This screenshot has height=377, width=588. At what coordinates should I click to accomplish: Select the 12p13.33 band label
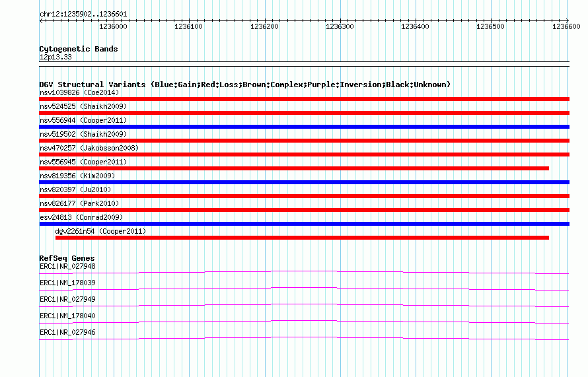pyautogui.click(x=55, y=57)
